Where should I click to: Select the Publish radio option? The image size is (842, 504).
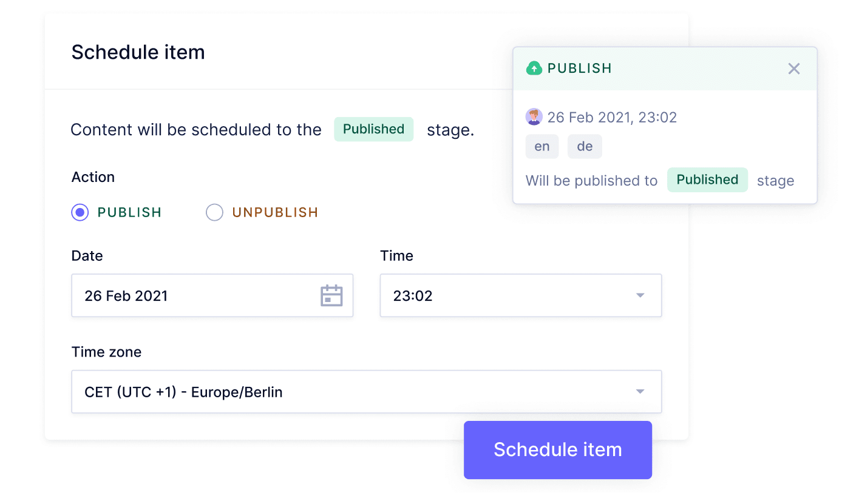(80, 212)
